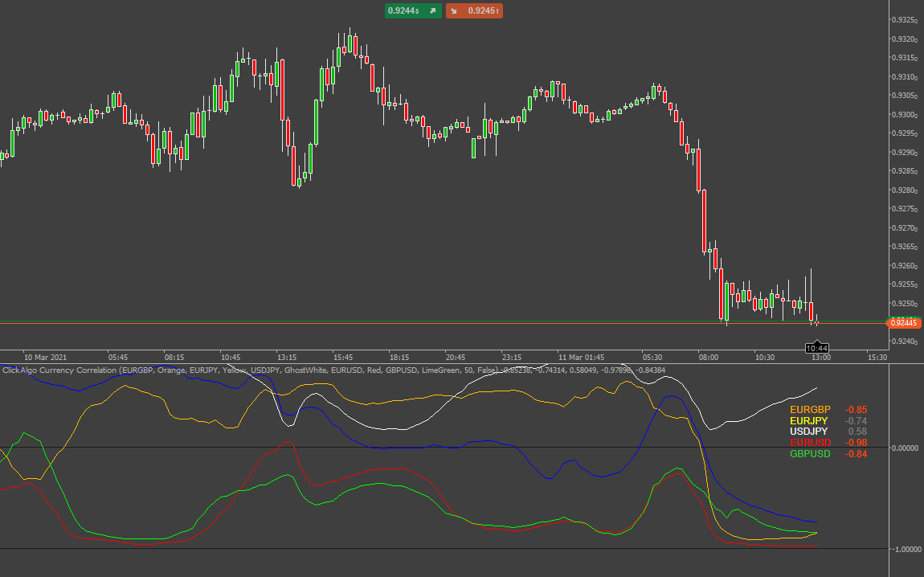Viewport: 924px width, 577px height.
Task: Click the 13:00 time axis label
Action: click(822, 357)
